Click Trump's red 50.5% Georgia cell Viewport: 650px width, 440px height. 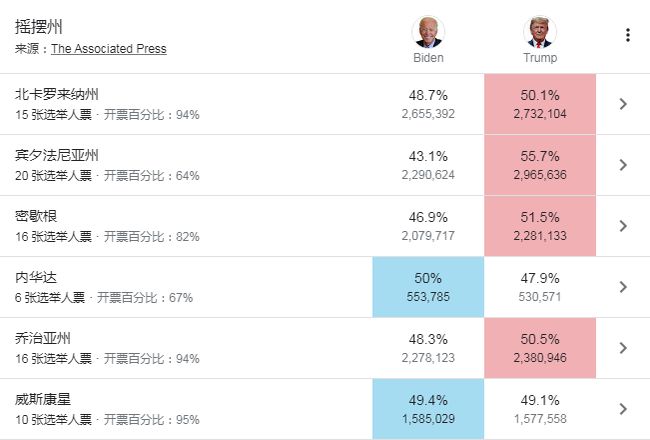[x=540, y=348]
